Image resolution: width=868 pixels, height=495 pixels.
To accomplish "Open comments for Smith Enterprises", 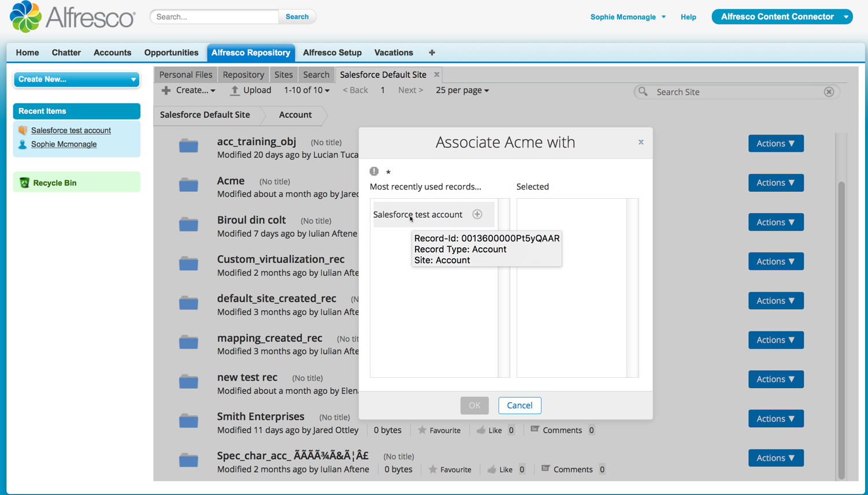I will [556, 430].
